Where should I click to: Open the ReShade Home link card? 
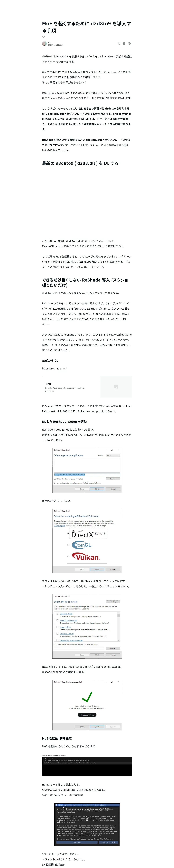[87, 387]
